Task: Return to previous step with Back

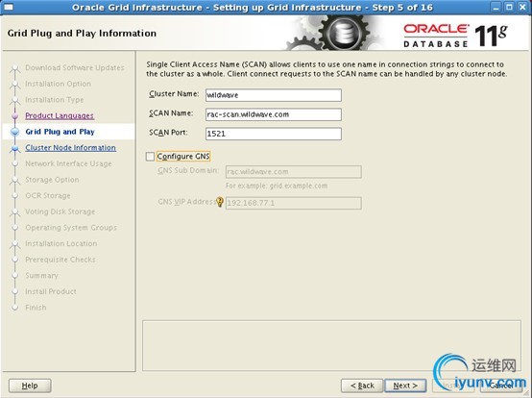Action: (x=362, y=386)
